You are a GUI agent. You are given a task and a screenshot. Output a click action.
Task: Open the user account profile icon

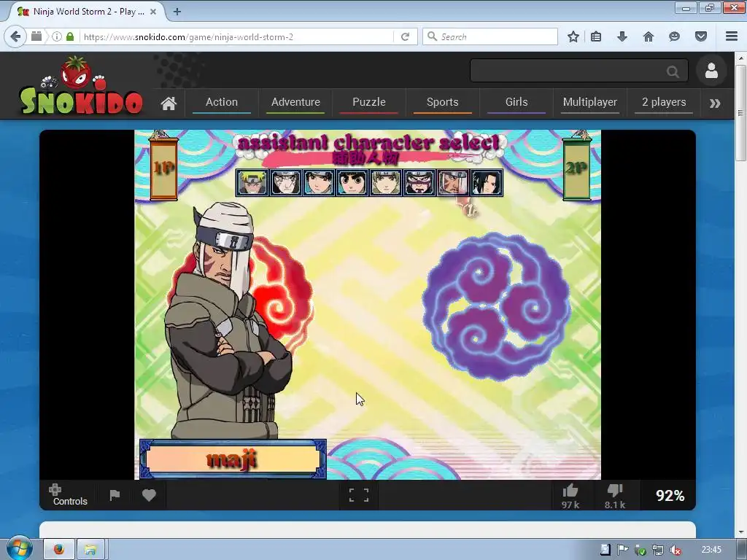[711, 71]
